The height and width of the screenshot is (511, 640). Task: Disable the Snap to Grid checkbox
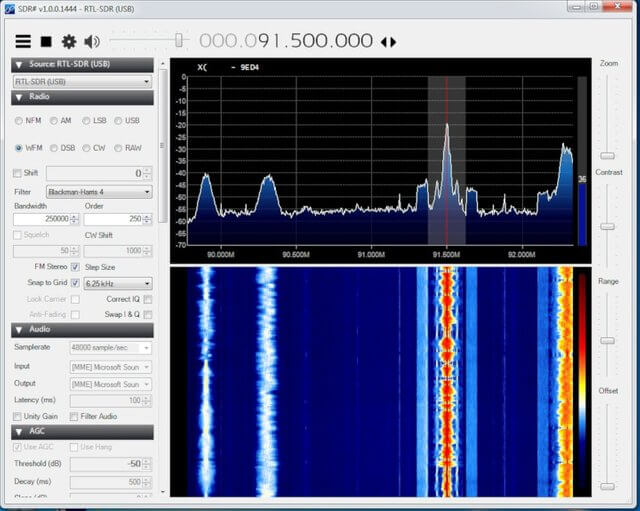click(75, 283)
